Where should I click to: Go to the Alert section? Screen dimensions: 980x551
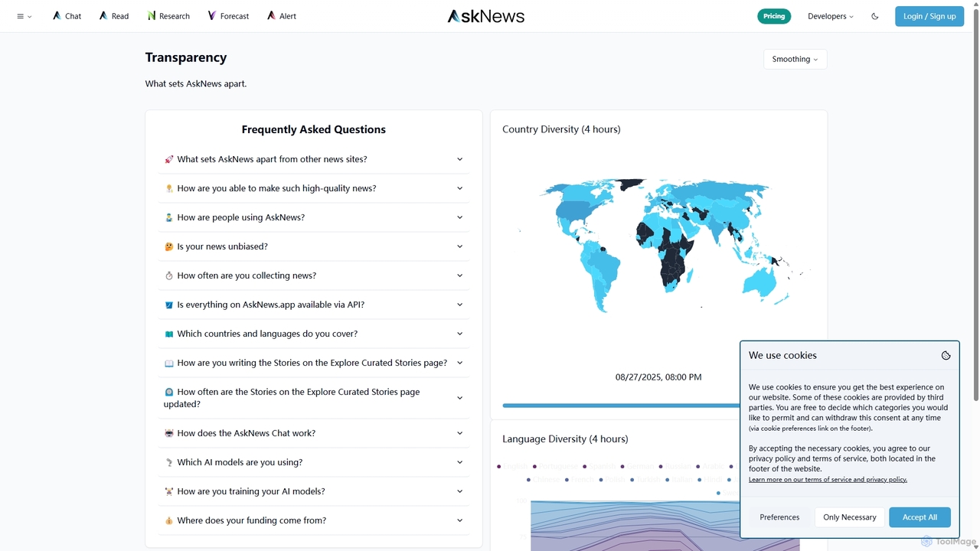click(282, 16)
